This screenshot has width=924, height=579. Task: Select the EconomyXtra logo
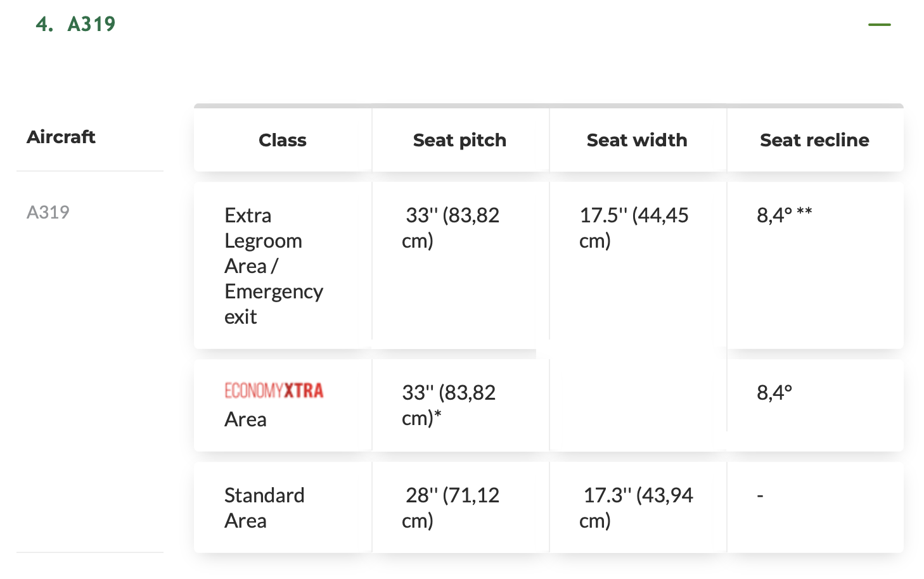tap(274, 390)
